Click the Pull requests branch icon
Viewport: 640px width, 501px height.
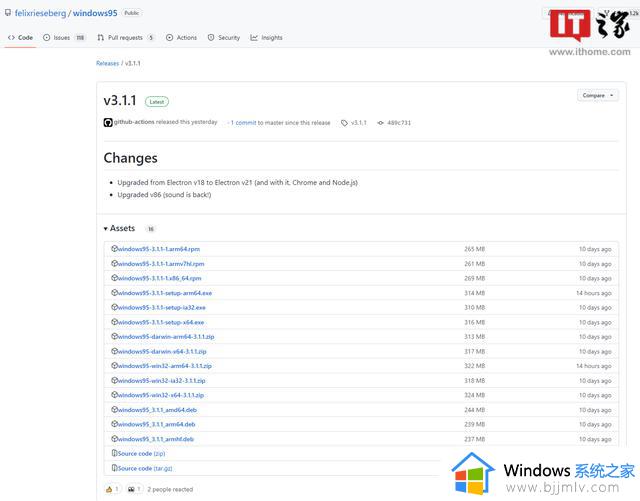click(100, 38)
